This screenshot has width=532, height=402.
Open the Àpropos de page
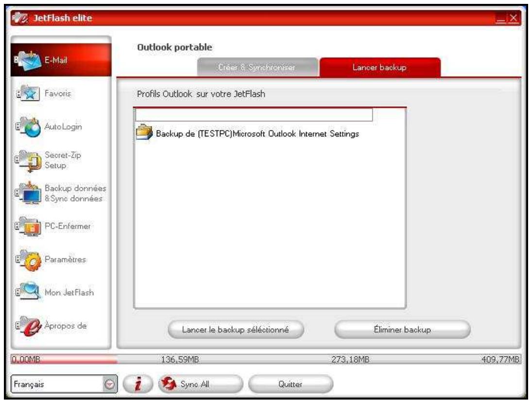click(45, 324)
